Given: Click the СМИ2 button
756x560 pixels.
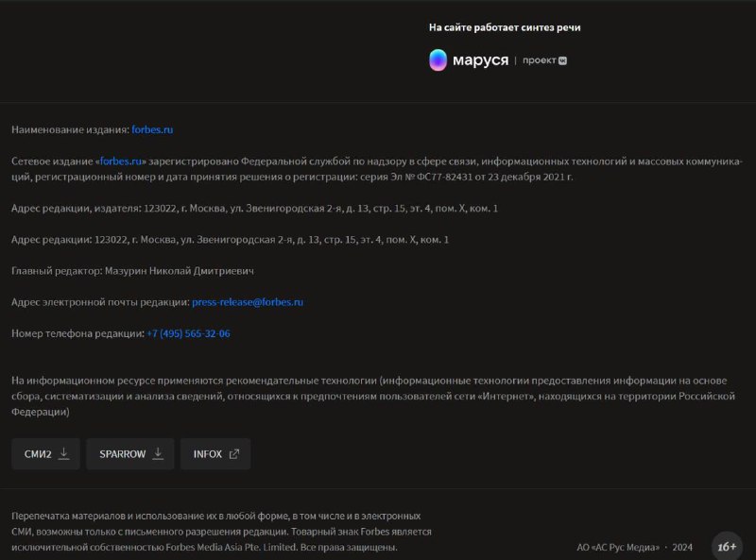Looking at the screenshot, I should (x=45, y=454).
